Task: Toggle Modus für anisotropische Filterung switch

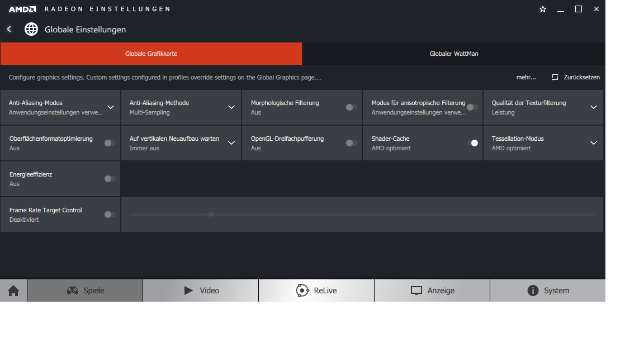Action: (x=472, y=107)
